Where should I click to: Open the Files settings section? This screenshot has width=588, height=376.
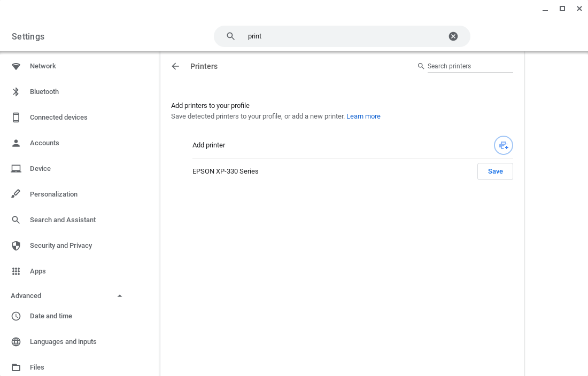(37, 367)
